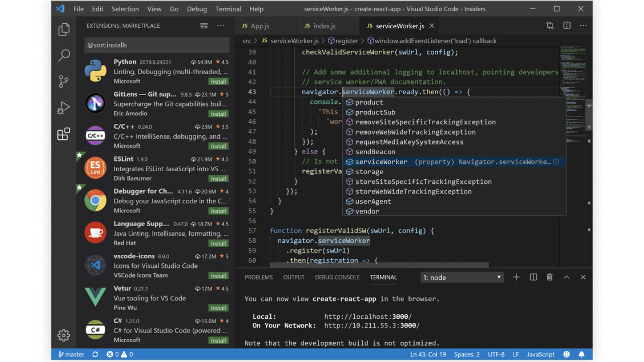
Task: Create a new terminal with plus icon
Action: click(516, 277)
